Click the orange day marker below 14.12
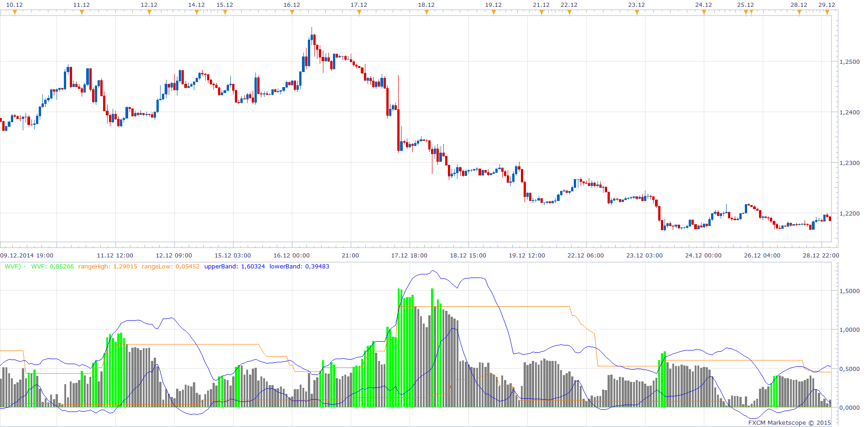 click(197, 13)
